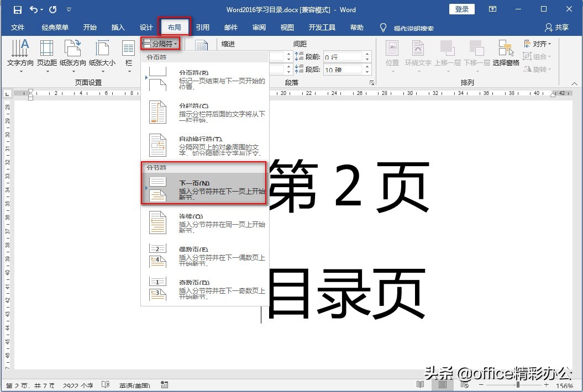
Task: Click the 操作说明搜索 search box
Action: click(x=413, y=28)
